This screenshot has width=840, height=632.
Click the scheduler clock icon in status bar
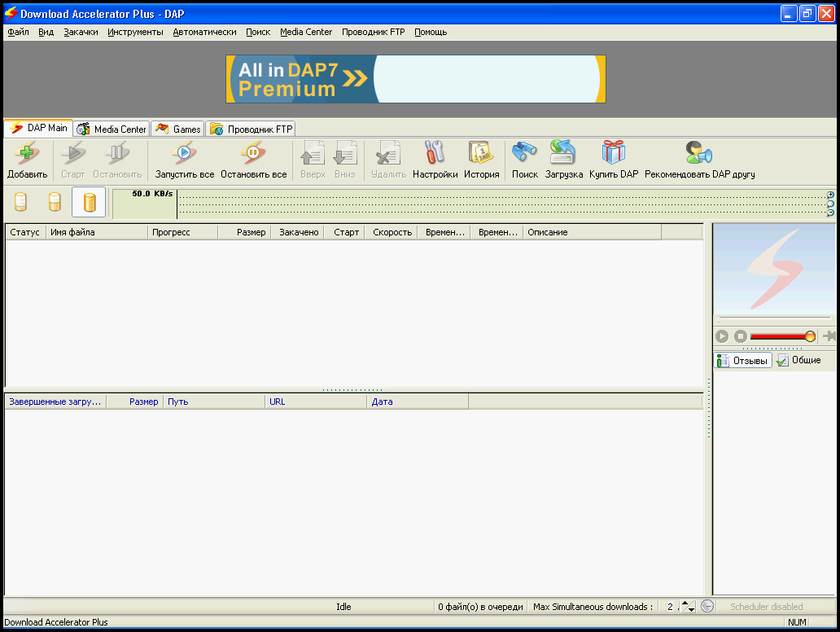coord(707,606)
